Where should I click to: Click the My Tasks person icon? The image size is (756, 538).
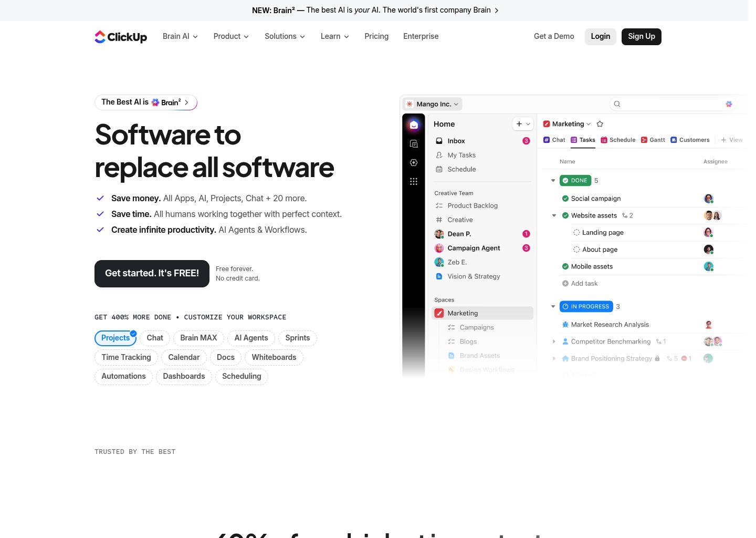point(439,155)
